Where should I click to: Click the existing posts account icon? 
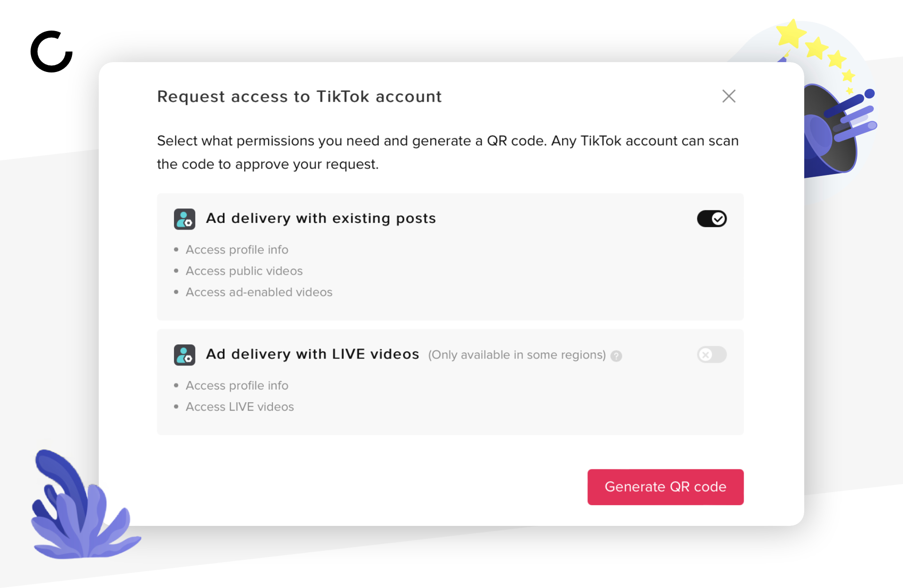184,219
